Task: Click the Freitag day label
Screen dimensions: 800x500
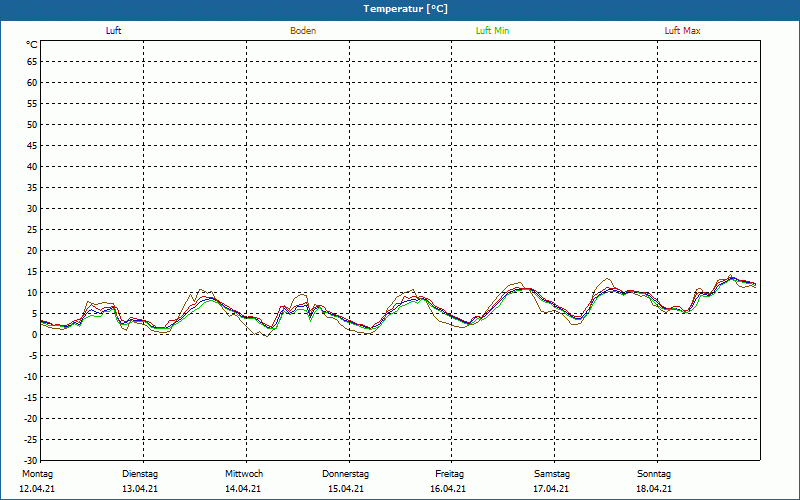Action: click(449, 474)
